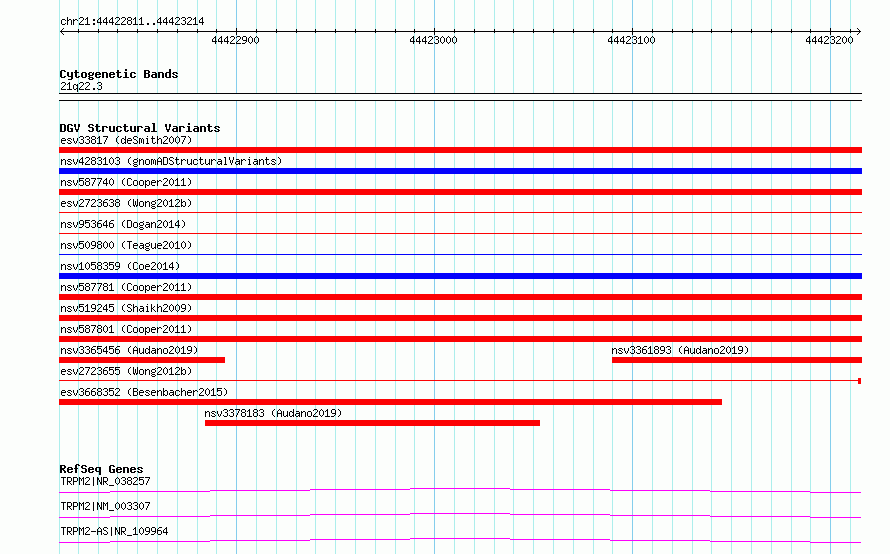Click the Cytogenetic Bands track title

(x=119, y=74)
